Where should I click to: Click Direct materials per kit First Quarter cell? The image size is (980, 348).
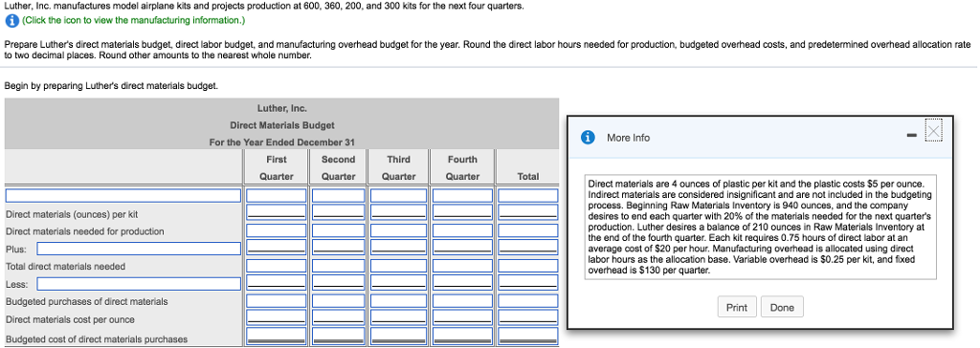277,212
